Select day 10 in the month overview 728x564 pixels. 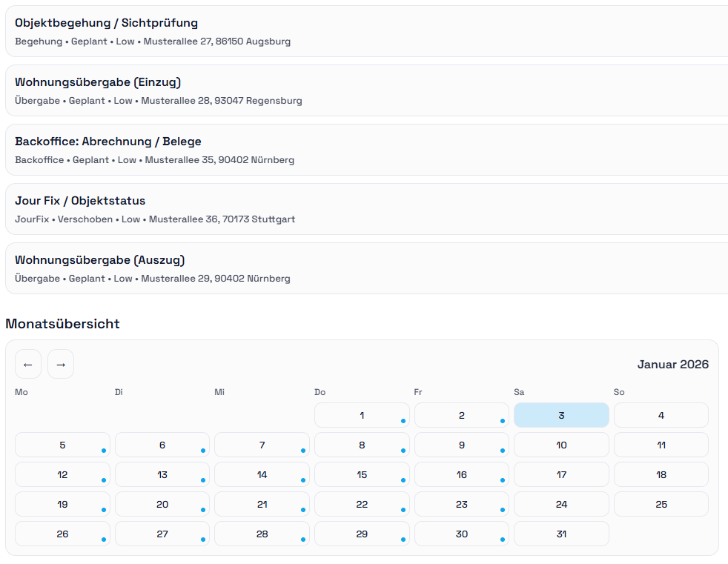(x=561, y=445)
